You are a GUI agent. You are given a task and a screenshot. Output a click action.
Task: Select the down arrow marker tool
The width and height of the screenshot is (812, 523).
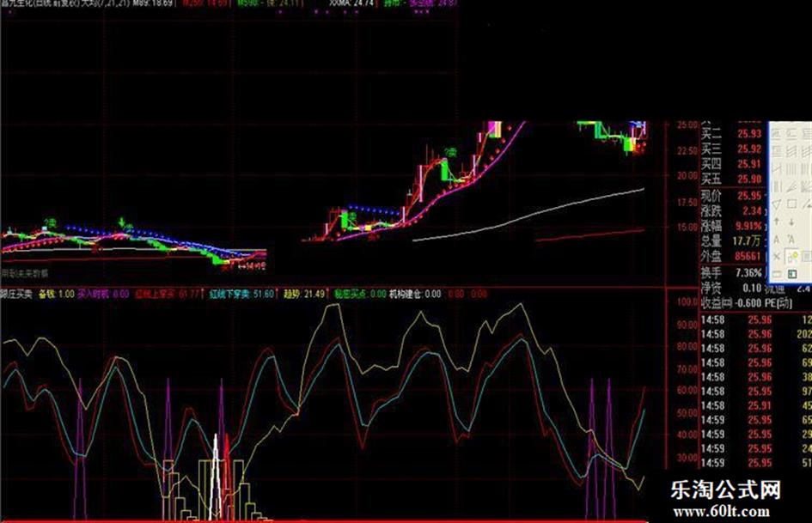pos(791,222)
